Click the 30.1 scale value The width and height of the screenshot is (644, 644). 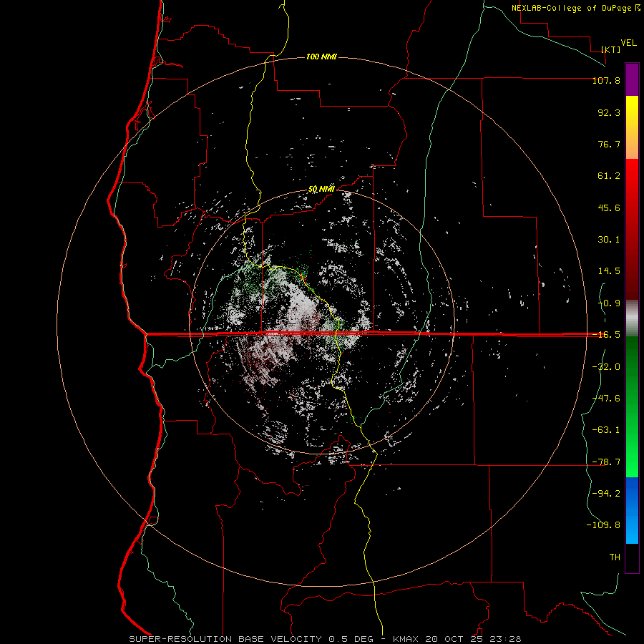point(609,240)
